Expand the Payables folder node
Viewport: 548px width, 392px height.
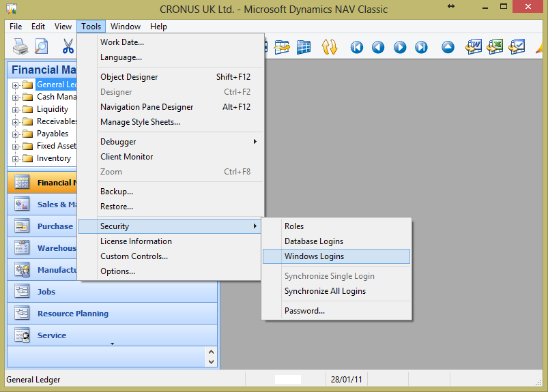pyautogui.click(x=15, y=134)
